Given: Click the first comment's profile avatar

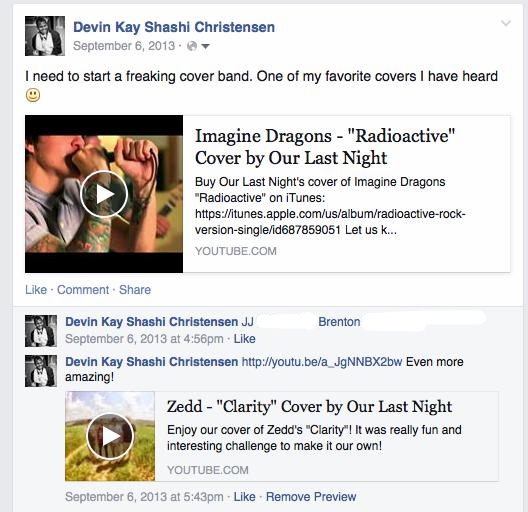Looking at the screenshot, I should click(x=41, y=331).
